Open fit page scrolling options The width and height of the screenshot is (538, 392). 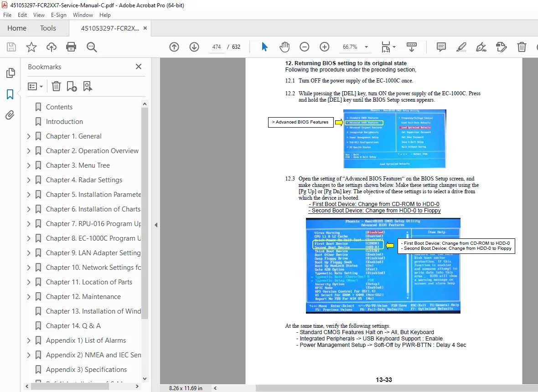[x=388, y=47]
